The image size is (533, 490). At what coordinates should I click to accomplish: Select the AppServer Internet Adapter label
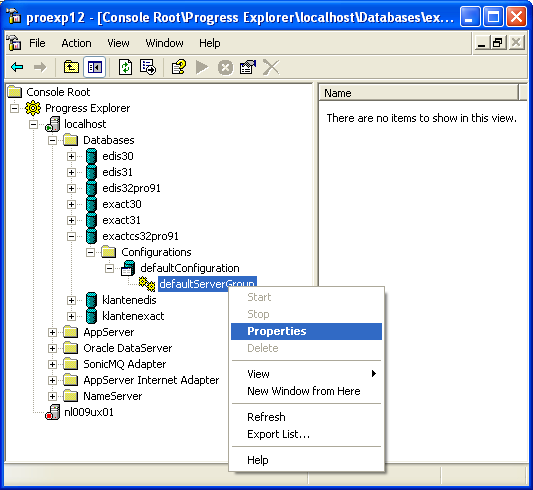click(x=151, y=380)
